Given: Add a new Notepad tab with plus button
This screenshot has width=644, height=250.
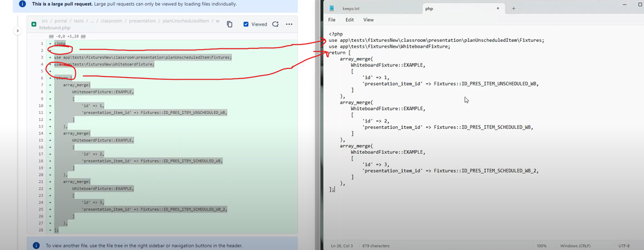Looking at the screenshot, I should click(x=513, y=8).
